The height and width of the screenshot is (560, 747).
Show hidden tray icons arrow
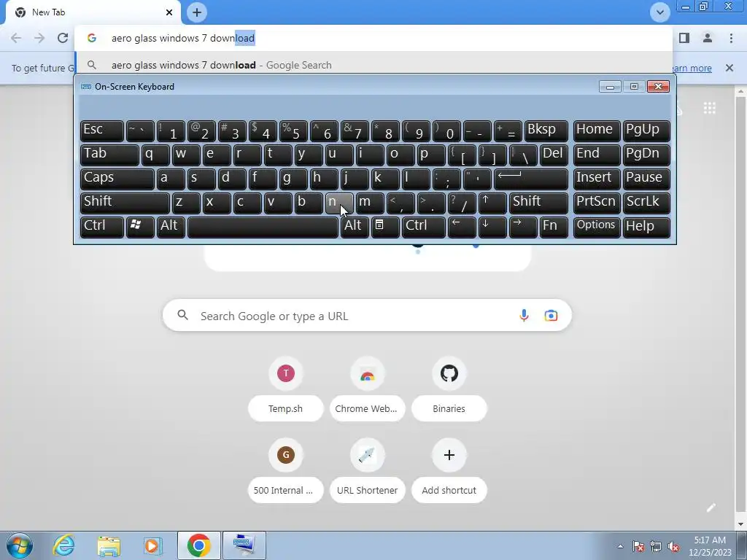[620, 546]
